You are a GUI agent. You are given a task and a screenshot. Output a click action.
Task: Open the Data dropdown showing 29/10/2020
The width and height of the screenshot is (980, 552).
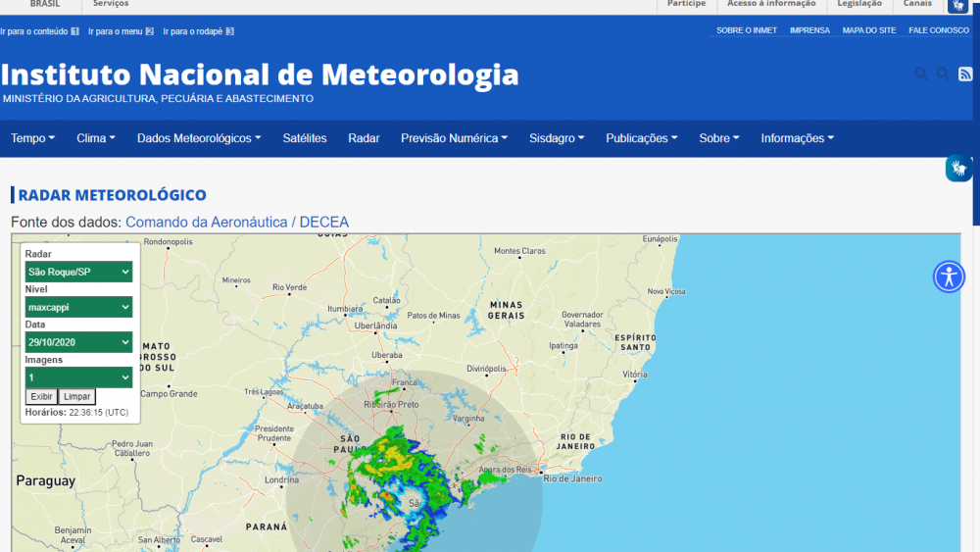(x=78, y=342)
